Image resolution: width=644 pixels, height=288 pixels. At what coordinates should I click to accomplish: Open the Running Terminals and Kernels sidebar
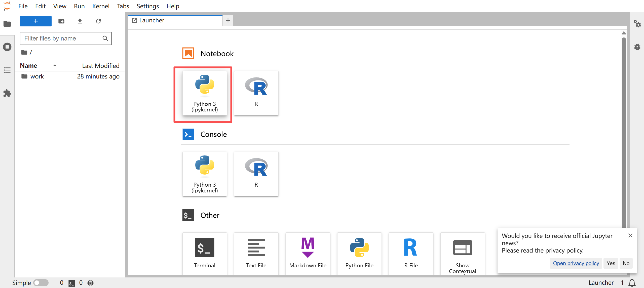pos(7,47)
